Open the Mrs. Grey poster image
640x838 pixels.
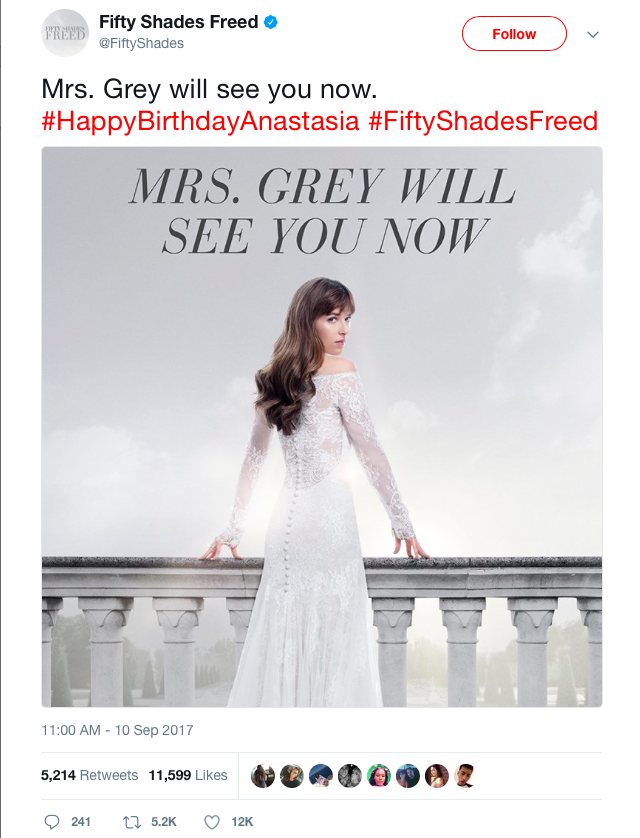(322, 427)
